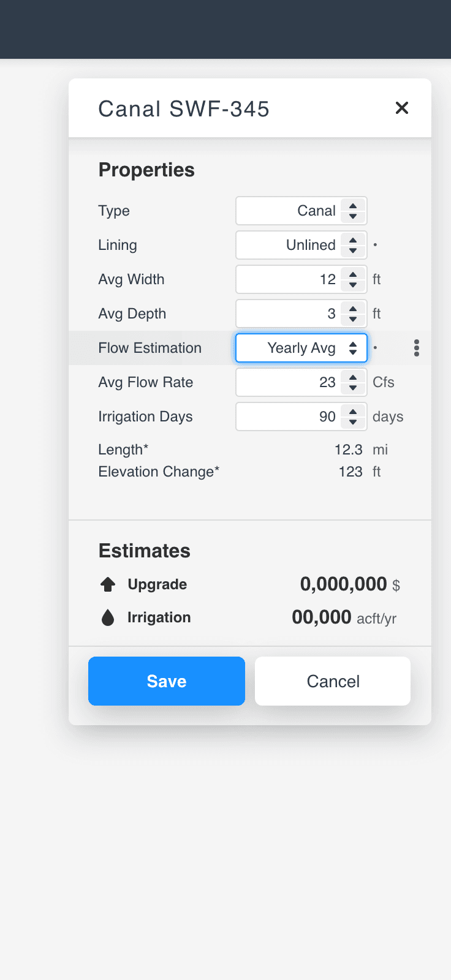Decrease Avg Depth using down stepper

(x=353, y=319)
